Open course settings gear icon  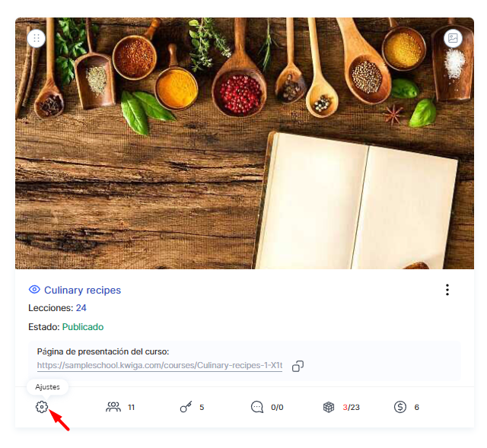[42, 407]
